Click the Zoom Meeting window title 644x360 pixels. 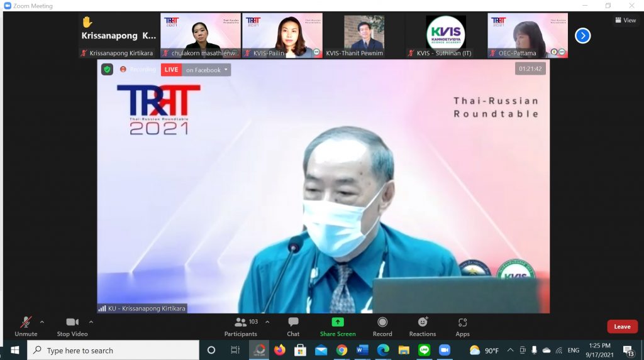(33, 6)
